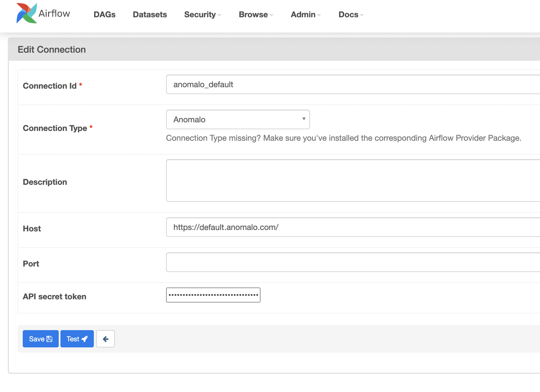Click the back arrow button
The image size is (540, 392).
(105, 339)
